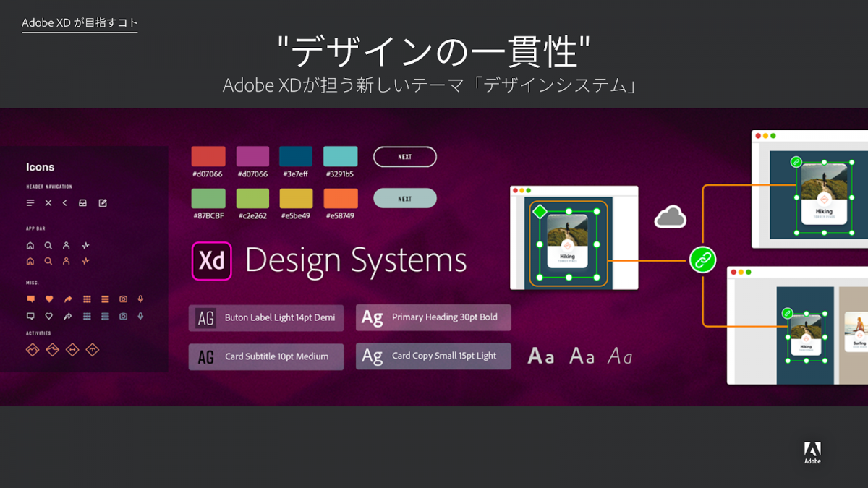Click the green diamond marker on Hiking card
868x488 pixels.
click(x=540, y=212)
